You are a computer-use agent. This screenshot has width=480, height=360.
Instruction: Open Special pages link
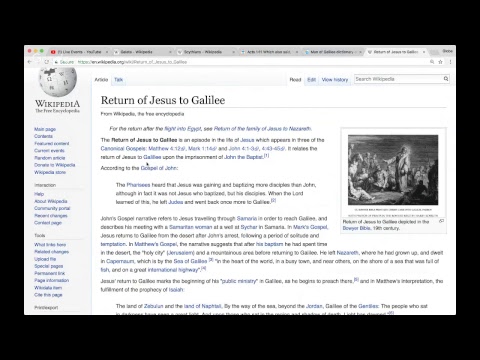pyautogui.click(x=48, y=266)
